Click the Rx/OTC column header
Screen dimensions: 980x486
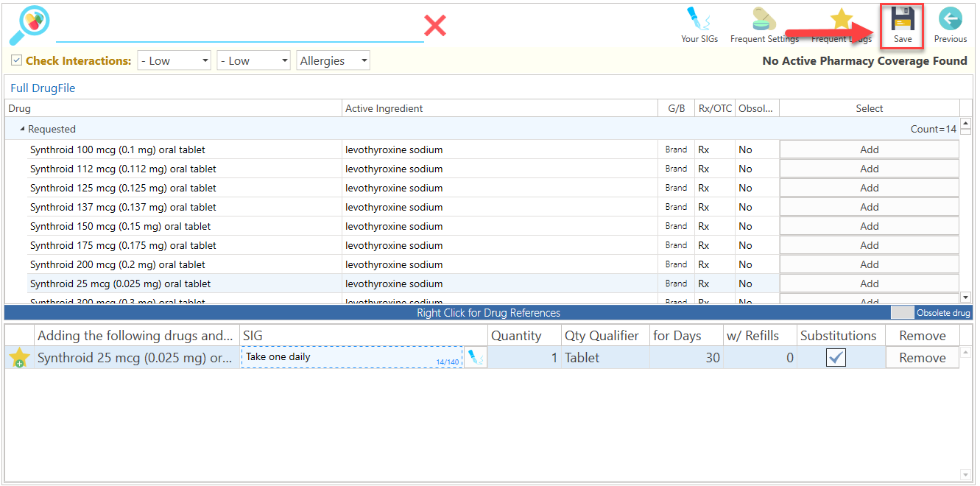[715, 108]
